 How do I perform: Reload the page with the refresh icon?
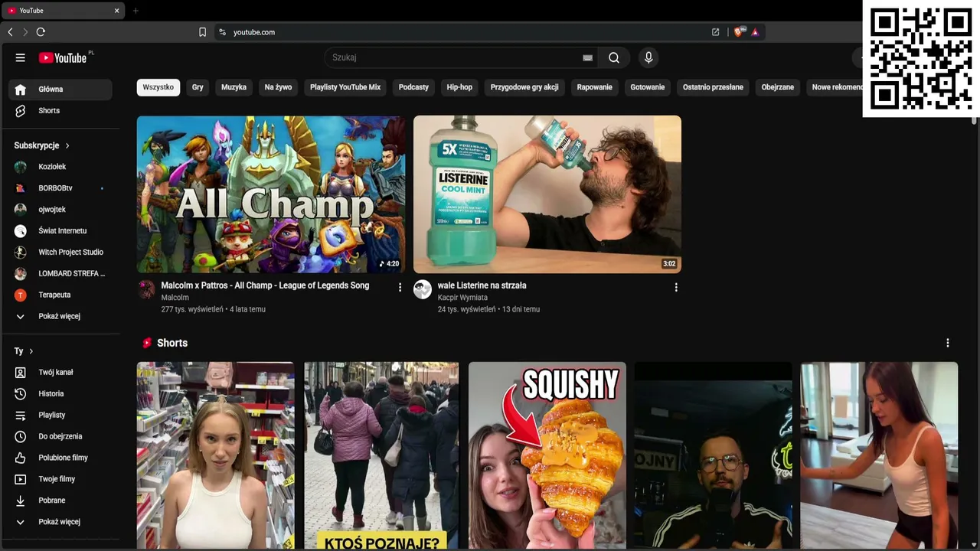[41, 32]
